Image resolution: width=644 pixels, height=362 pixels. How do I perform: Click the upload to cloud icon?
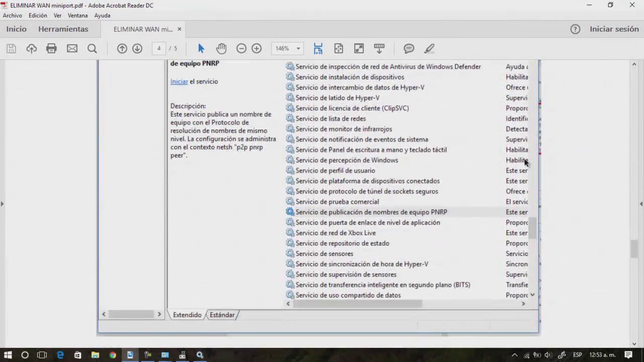coord(31,49)
